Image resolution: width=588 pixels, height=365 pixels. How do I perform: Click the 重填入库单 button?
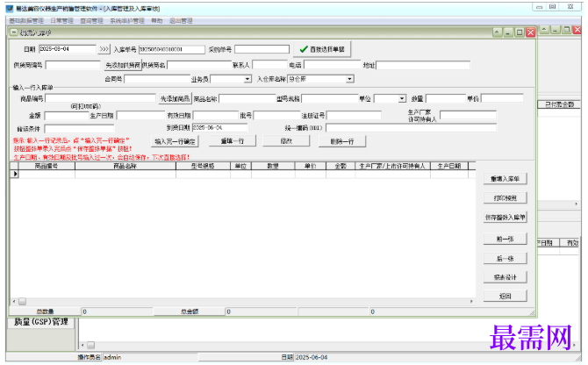click(x=506, y=179)
